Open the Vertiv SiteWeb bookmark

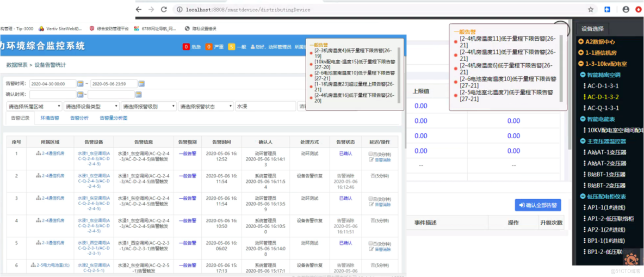(60, 29)
